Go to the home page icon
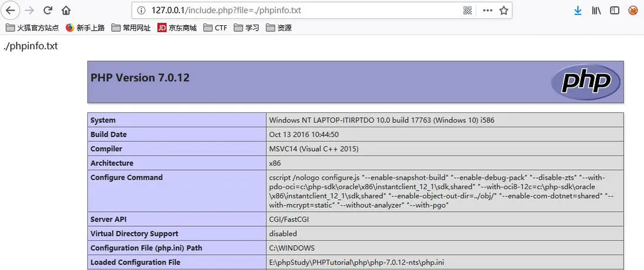This screenshot has width=644, height=270. [x=66, y=11]
